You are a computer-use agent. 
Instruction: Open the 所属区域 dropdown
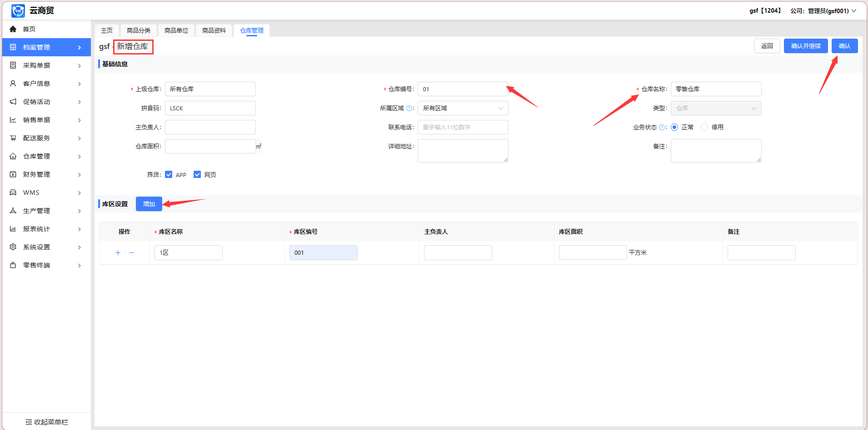[463, 108]
